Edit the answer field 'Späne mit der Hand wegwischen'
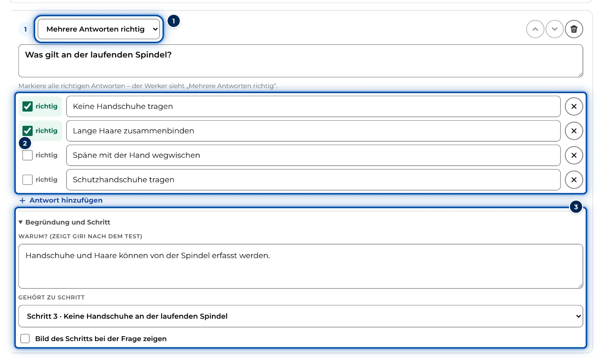This screenshot has width=601, height=364. click(x=313, y=155)
